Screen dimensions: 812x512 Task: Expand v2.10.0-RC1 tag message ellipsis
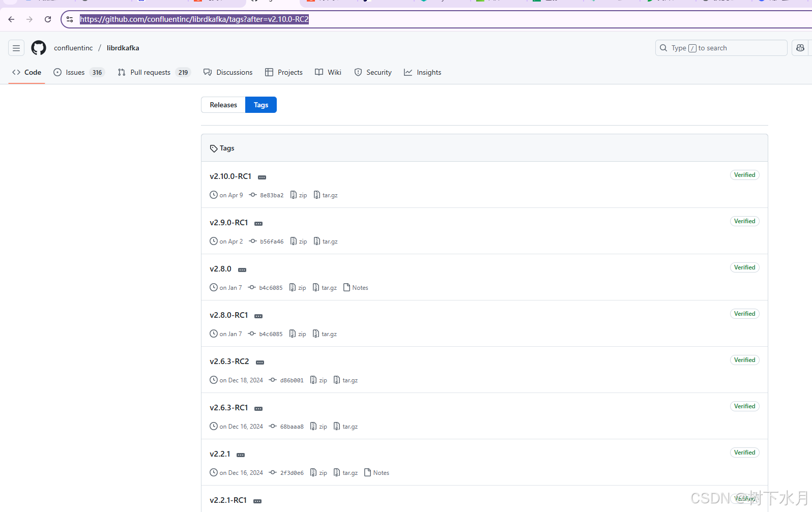pos(262,177)
